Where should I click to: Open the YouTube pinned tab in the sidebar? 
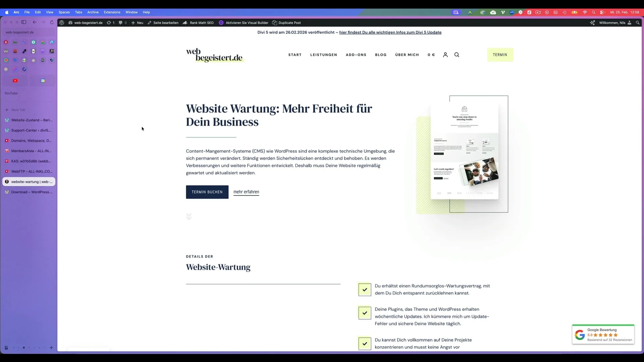(15, 80)
